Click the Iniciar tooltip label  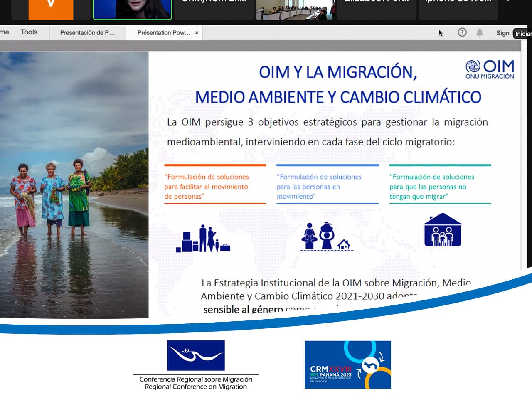(523, 34)
